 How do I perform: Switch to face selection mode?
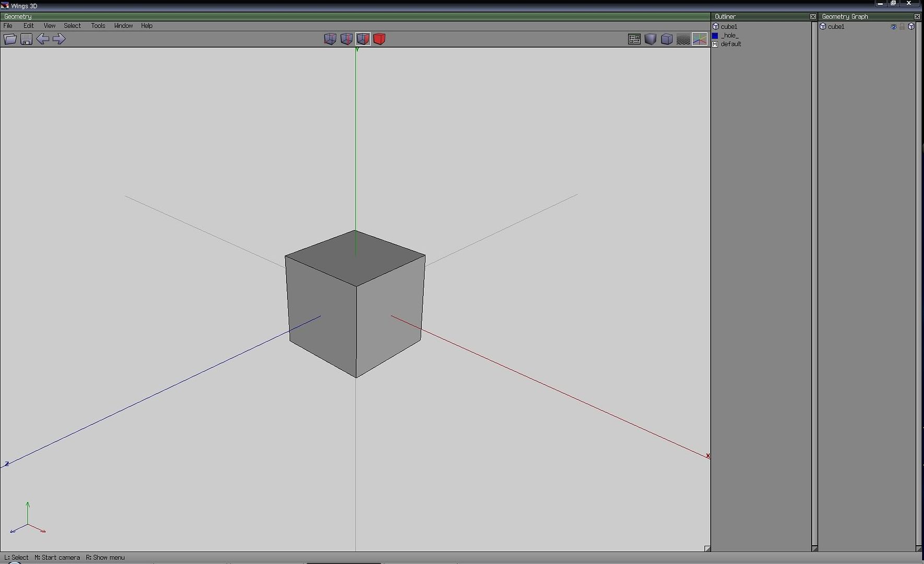[x=363, y=39]
